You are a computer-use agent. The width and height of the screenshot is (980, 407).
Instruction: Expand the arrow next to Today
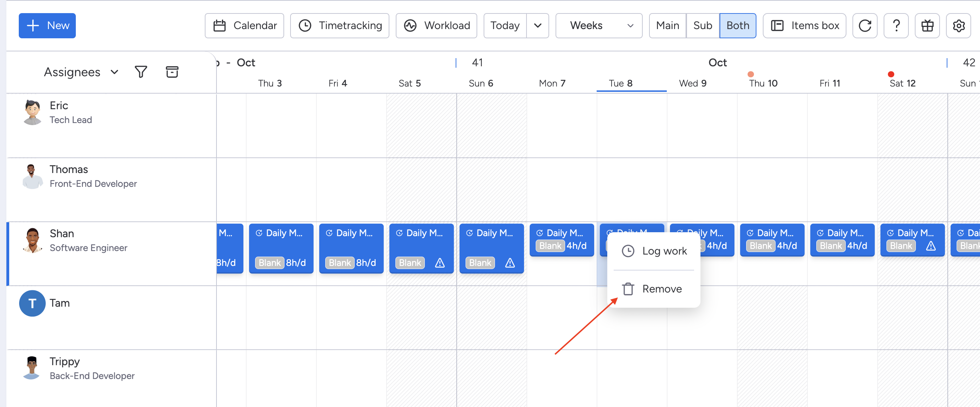[537, 25]
